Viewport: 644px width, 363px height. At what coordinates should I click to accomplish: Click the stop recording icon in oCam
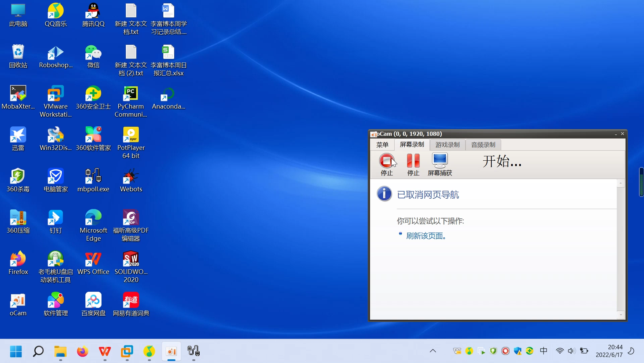[x=387, y=161]
